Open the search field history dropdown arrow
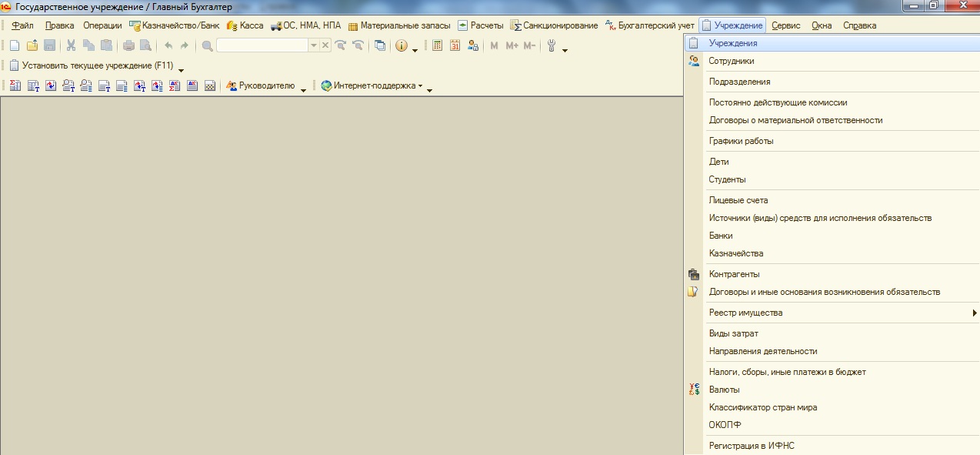 pos(313,45)
